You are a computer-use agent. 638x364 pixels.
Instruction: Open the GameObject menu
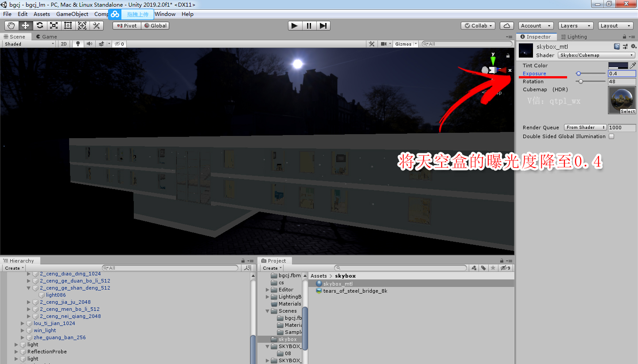tap(72, 14)
